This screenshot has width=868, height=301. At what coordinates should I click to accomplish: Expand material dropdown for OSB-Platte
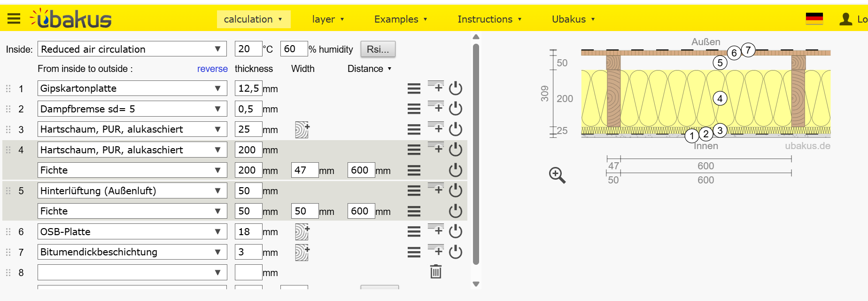pyautogui.click(x=217, y=232)
